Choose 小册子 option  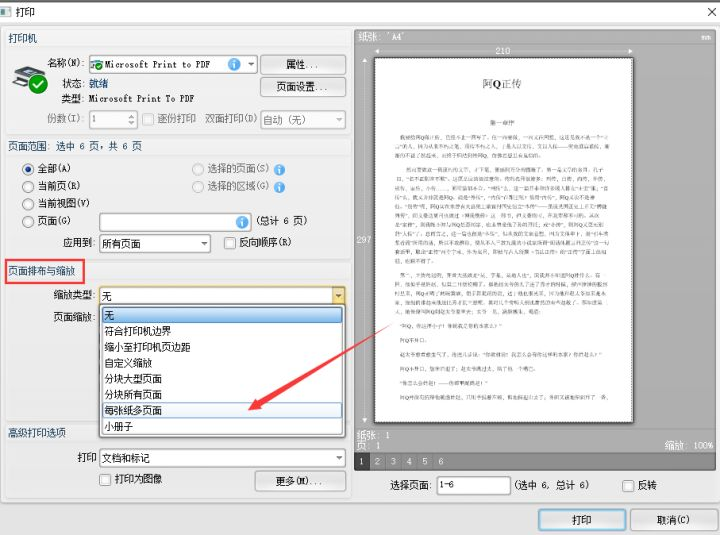point(222,426)
